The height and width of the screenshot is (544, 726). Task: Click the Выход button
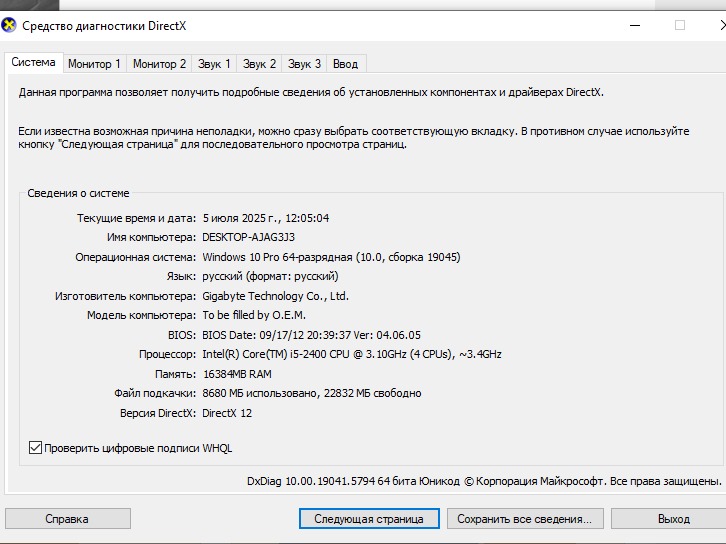(669, 519)
